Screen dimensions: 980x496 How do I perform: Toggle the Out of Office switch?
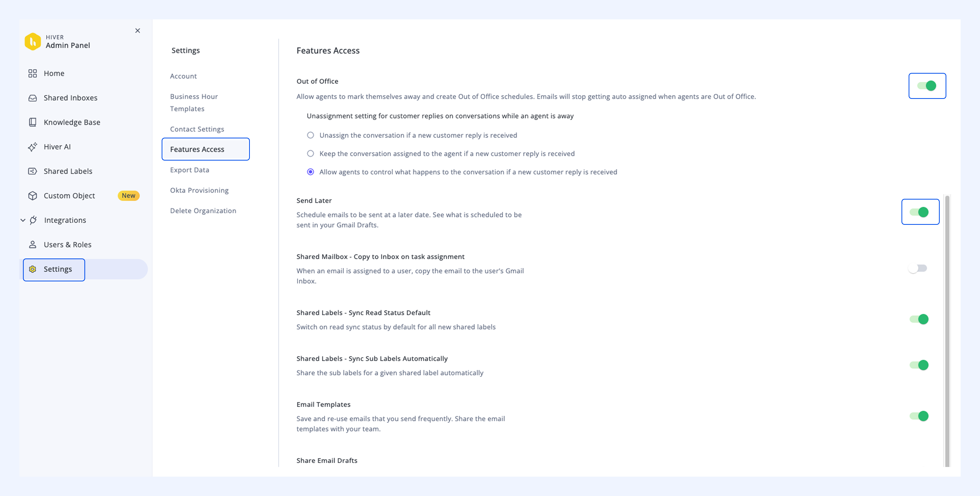[927, 86]
